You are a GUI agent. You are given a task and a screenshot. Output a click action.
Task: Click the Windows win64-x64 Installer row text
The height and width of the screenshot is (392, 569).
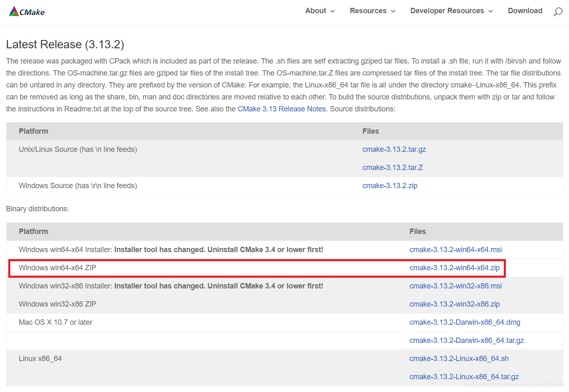tap(171, 250)
